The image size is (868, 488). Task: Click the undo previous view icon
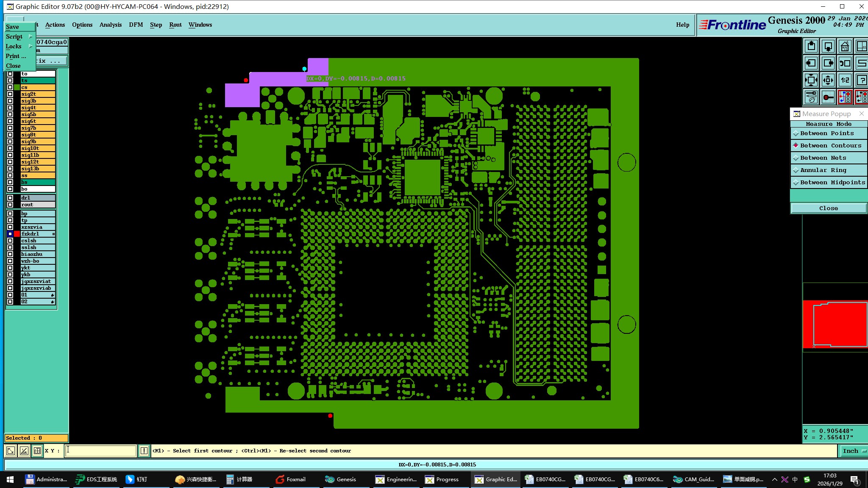(x=845, y=63)
